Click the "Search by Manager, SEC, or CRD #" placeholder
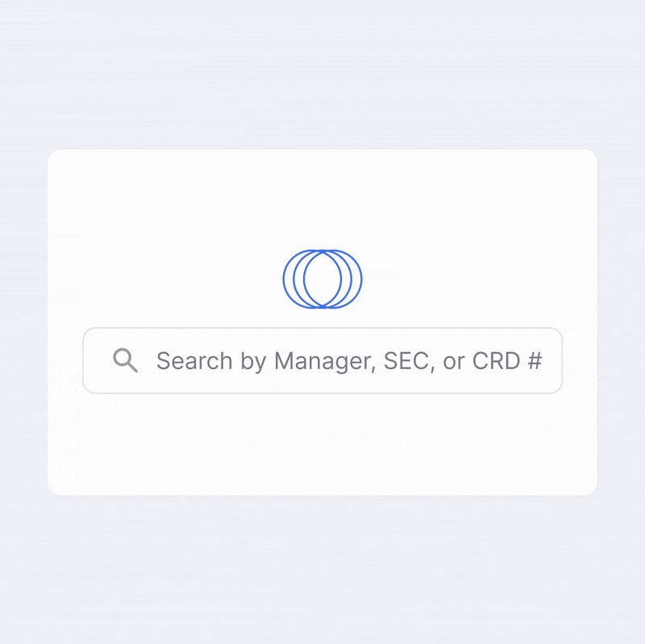Image resolution: width=645 pixels, height=644 pixels. point(348,360)
